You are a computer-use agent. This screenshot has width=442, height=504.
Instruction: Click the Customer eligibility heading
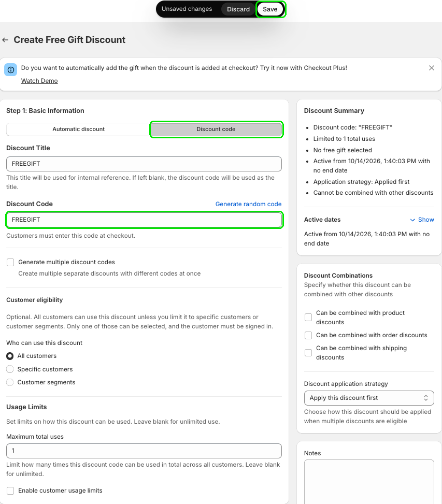pyautogui.click(x=34, y=300)
